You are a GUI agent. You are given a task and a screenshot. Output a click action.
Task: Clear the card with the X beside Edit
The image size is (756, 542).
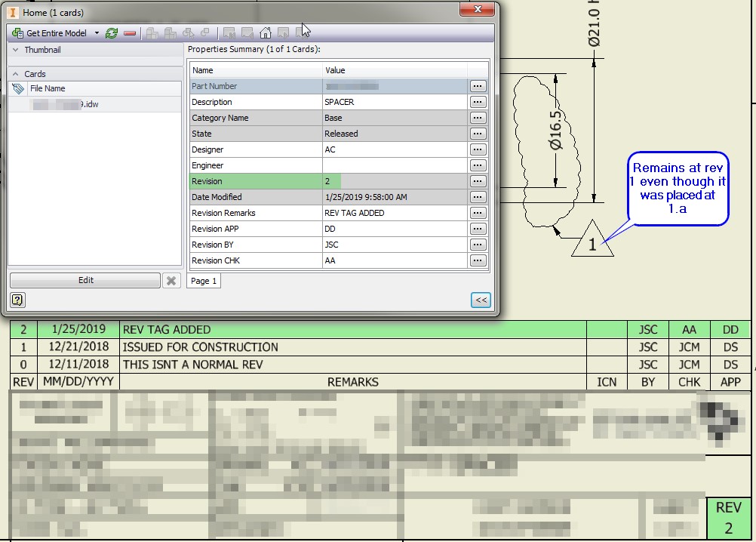pyautogui.click(x=171, y=280)
